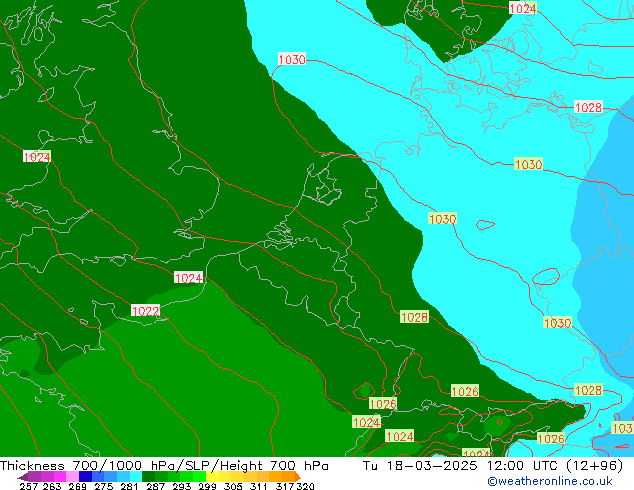634x490 pixels.
Task: Click the purple arrow at legend's left end
Action: coord(23,477)
